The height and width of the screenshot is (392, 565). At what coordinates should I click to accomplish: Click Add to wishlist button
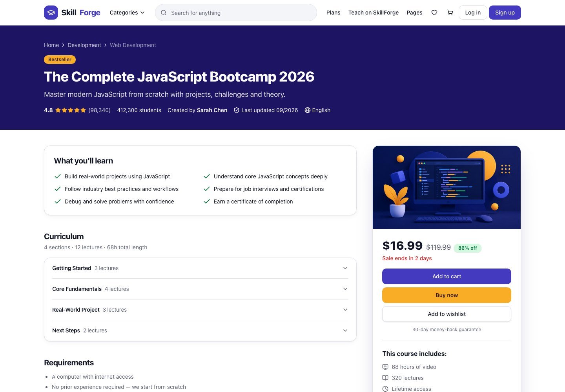click(447, 314)
